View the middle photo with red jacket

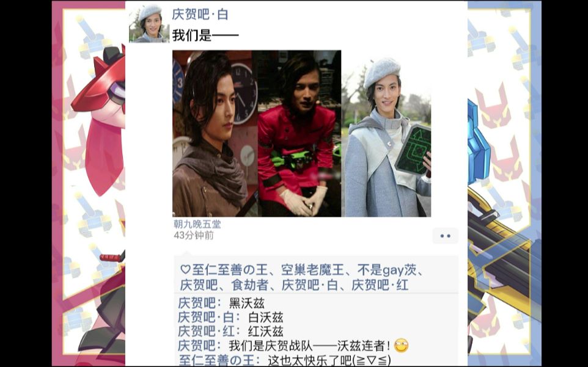click(x=300, y=133)
